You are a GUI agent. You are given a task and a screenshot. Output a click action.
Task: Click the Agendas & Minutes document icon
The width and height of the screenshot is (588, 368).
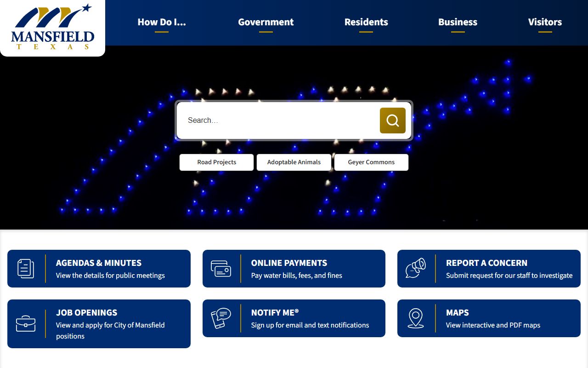[26, 269]
